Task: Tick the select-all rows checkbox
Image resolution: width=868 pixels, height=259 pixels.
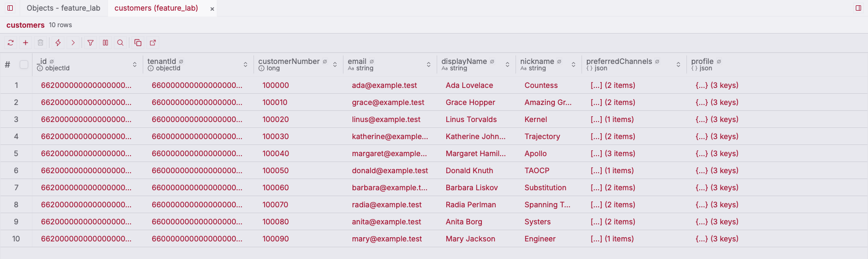Action: (x=24, y=64)
